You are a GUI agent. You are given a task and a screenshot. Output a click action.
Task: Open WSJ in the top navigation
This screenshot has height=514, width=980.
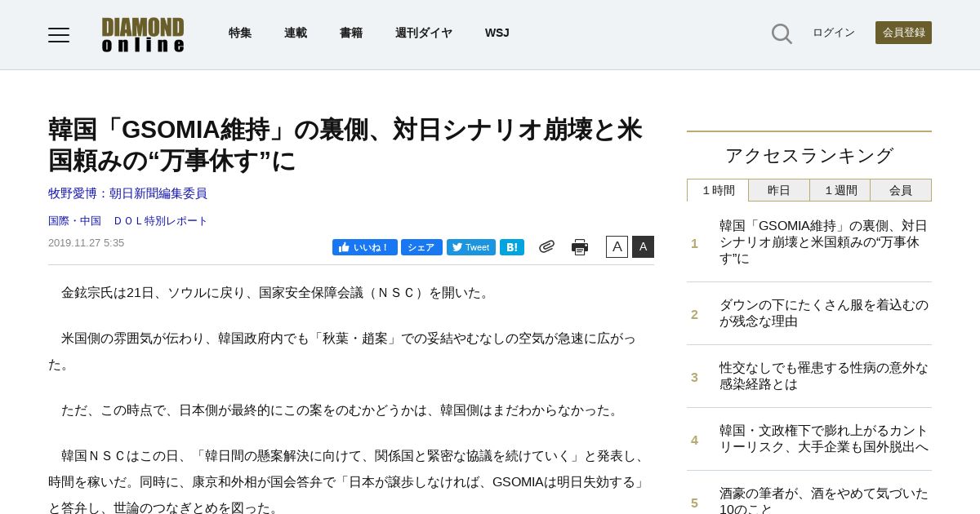point(497,33)
